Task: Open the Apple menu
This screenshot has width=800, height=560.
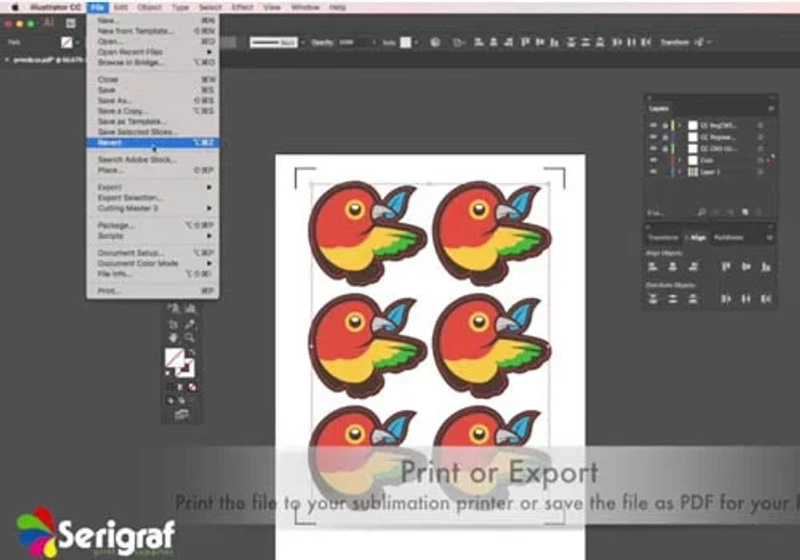Action: [15, 7]
